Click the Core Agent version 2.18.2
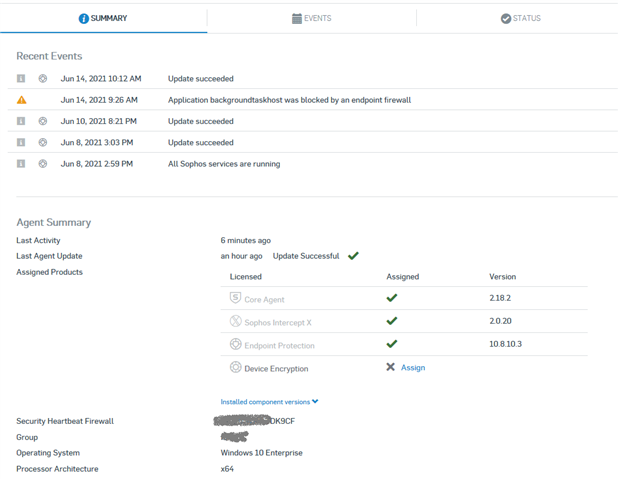Image resolution: width=618 pixels, height=480 pixels. pyautogui.click(x=500, y=298)
